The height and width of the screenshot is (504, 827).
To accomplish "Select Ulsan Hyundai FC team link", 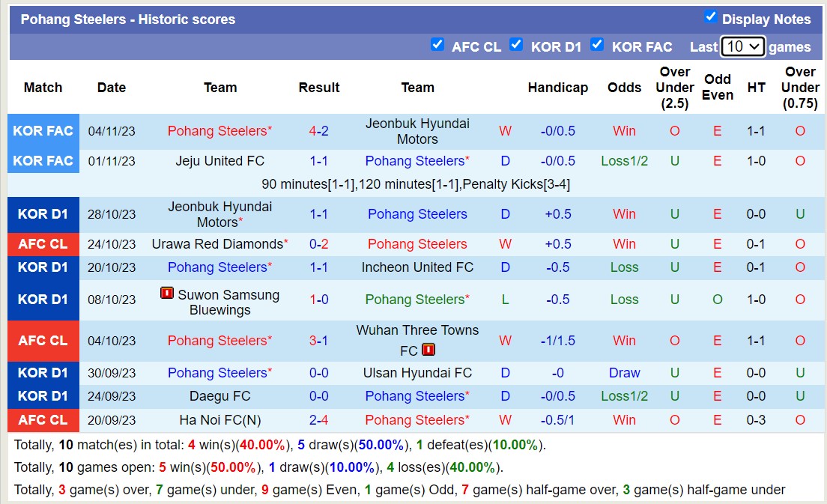I will point(417,373).
